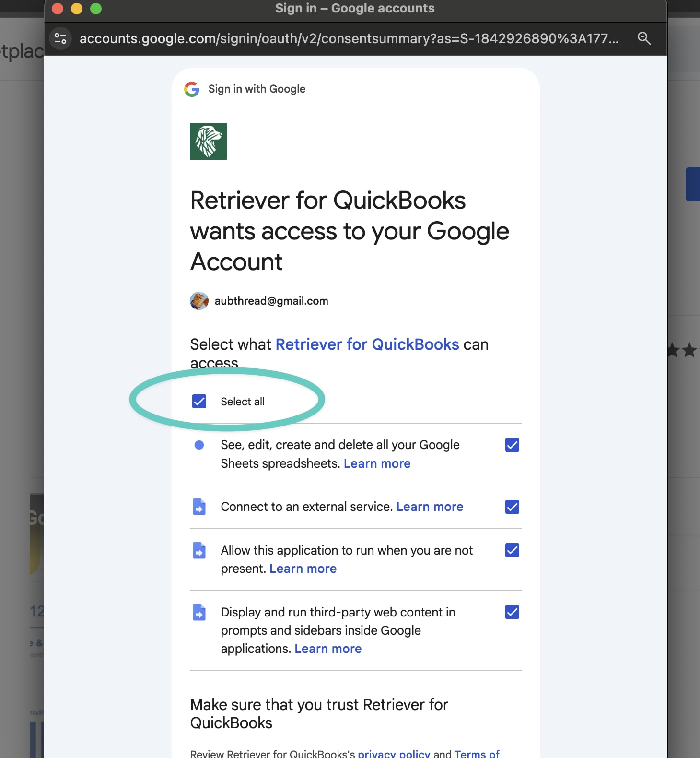Click the address bar URL field
Screen dimensions: 700x758
point(349,38)
